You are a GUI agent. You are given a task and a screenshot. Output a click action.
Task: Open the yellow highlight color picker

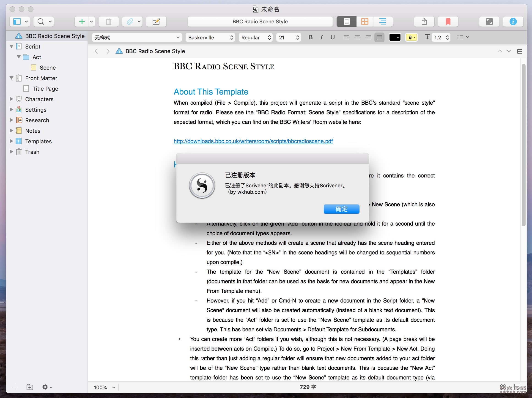click(x=411, y=37)
